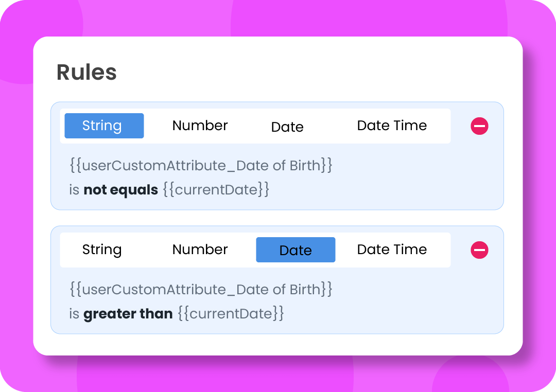Click second rule's userCustomAttribute_Date of Birth field
Image resolution: width=556 pixels, height=392 pixels.
[201, 290]
